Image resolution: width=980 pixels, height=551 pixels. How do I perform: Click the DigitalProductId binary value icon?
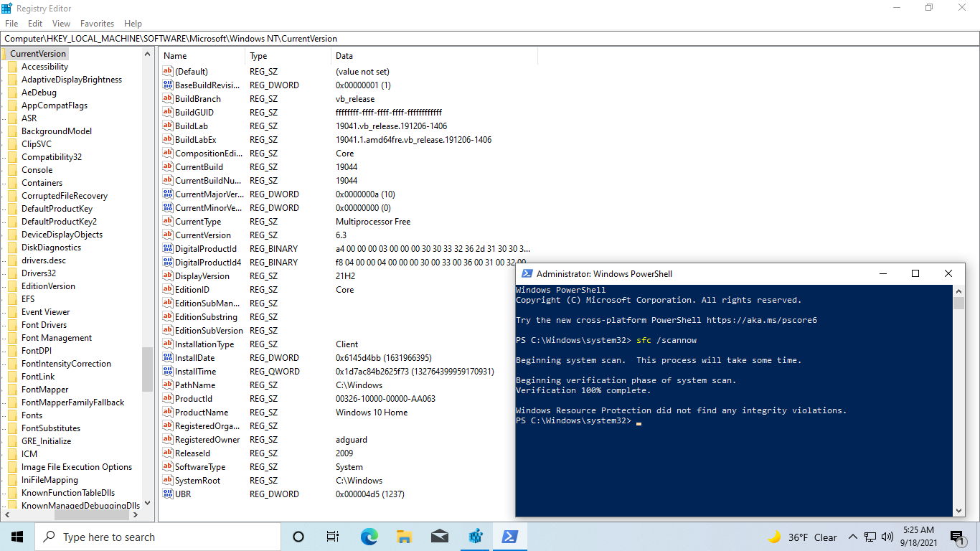tap(168, 249)
